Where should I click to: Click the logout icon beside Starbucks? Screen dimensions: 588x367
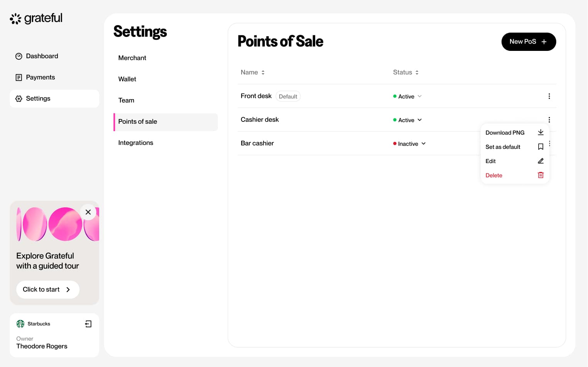click(x=88, y=324)
